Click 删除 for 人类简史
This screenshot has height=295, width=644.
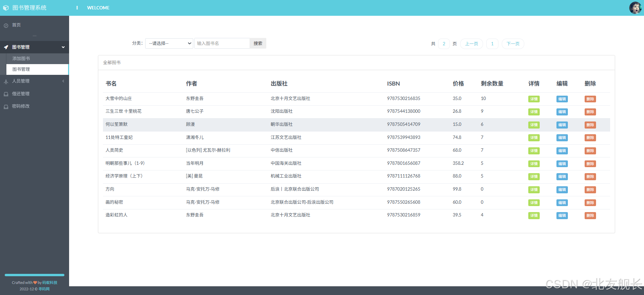(590, 151)
